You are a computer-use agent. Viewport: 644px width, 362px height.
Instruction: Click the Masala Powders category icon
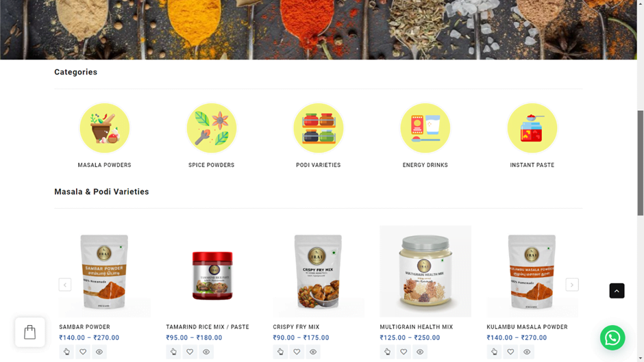[104, 128]
